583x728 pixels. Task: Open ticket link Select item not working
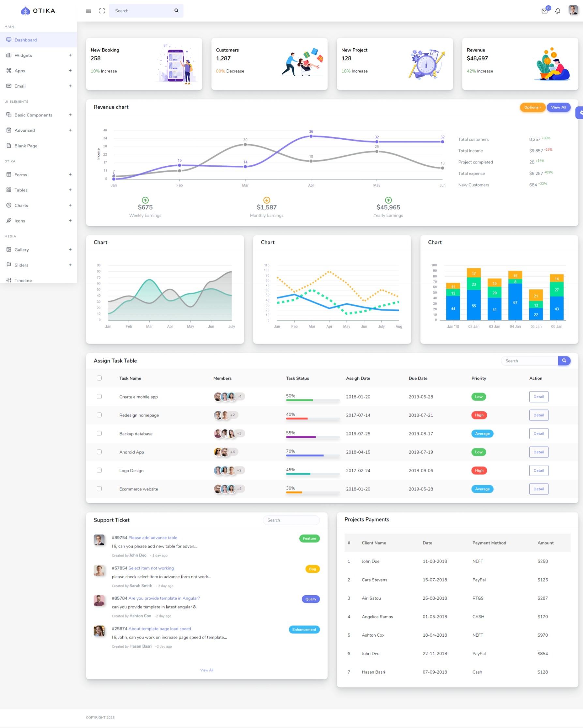click(151, 568)
